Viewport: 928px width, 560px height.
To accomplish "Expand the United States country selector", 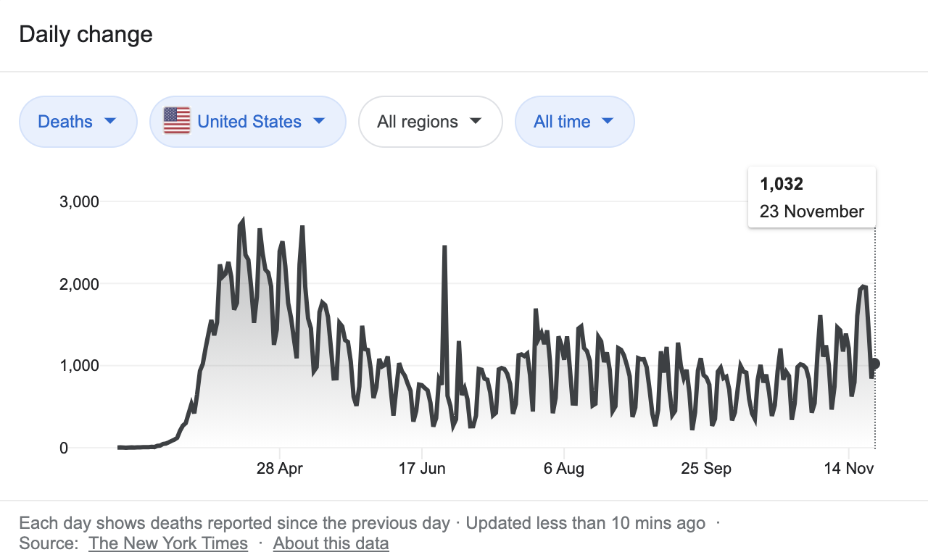I will [249, 122].
